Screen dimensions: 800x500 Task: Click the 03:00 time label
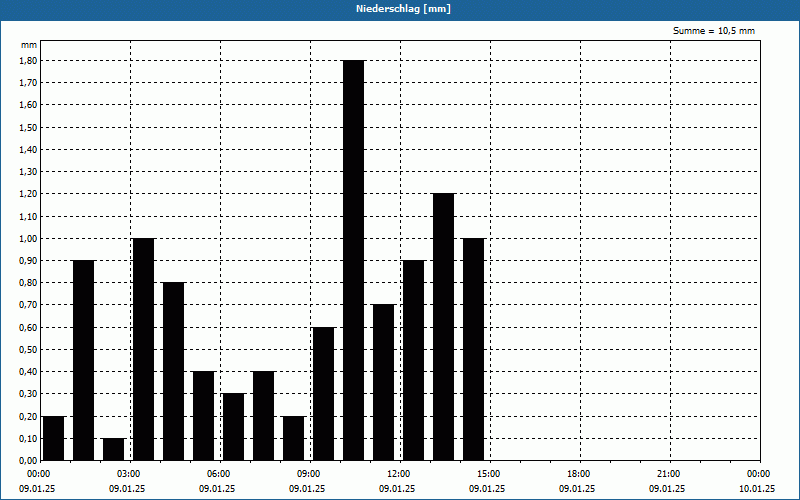click(129, 474)
